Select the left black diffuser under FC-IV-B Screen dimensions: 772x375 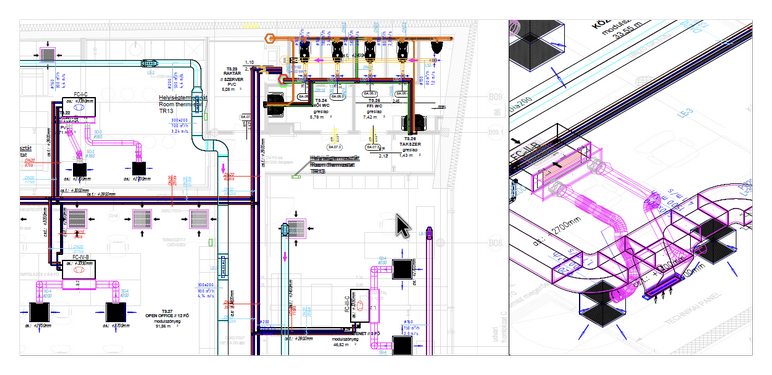pos(39,312)
